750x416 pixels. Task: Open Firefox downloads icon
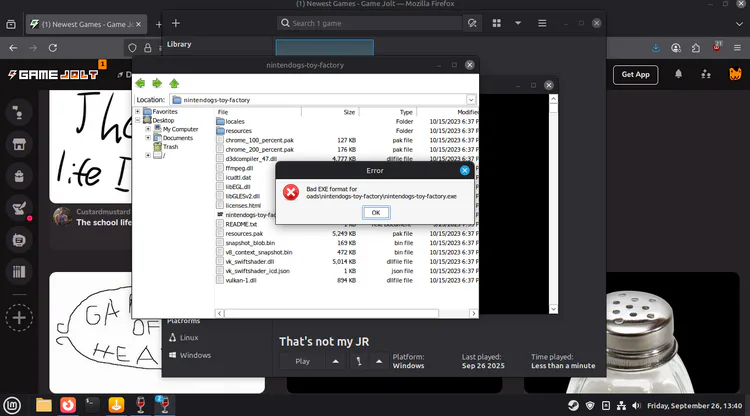coord(656,48)
